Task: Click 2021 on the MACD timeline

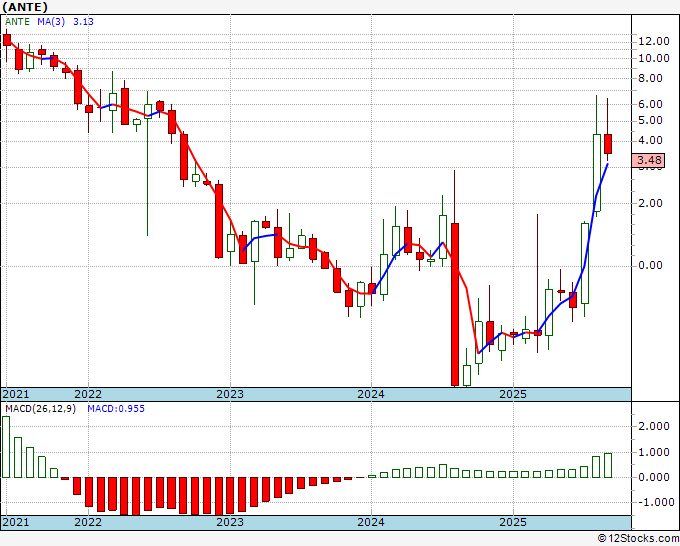Action: 16,522
